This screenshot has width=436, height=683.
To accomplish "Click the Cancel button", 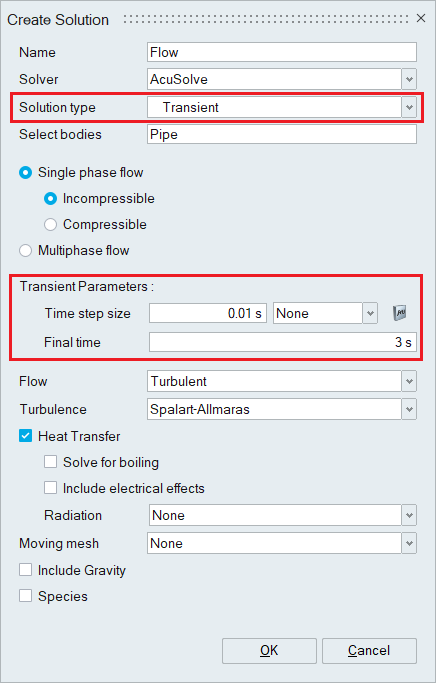I will tap(369, 651).
